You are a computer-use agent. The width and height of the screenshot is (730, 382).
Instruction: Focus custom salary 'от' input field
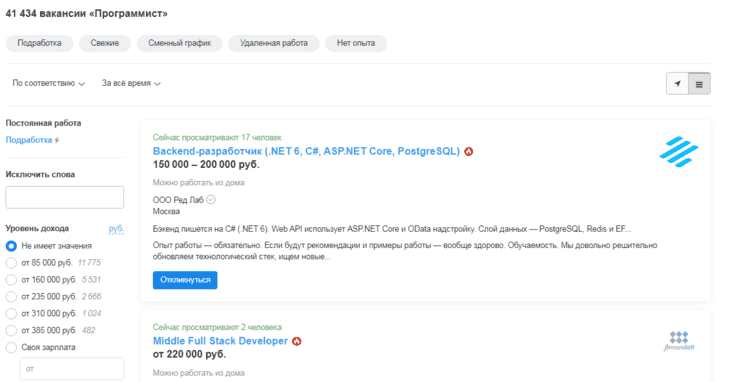(x=72, y=369)
